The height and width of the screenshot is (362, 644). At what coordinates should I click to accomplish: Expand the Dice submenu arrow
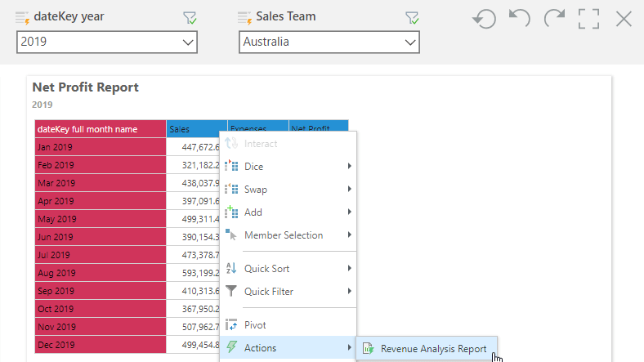coord(349,166)
